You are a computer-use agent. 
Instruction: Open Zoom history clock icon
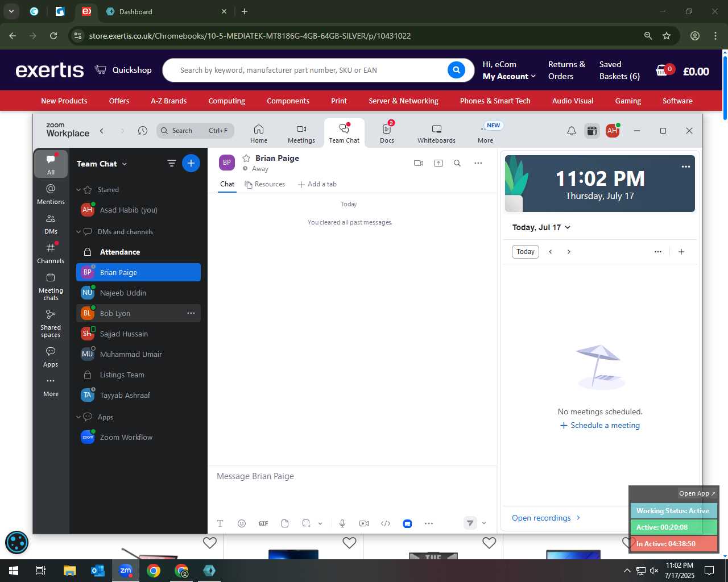143,131
